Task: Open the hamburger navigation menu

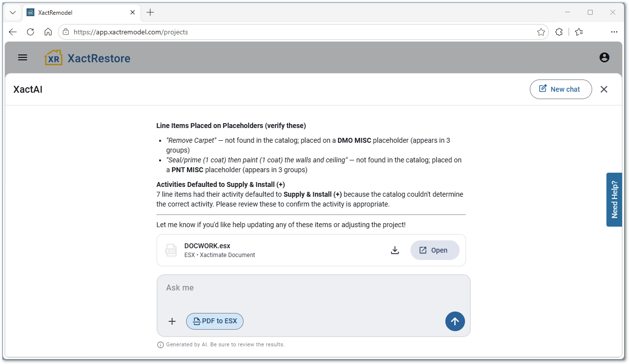Action: click(x=23, y=57)
